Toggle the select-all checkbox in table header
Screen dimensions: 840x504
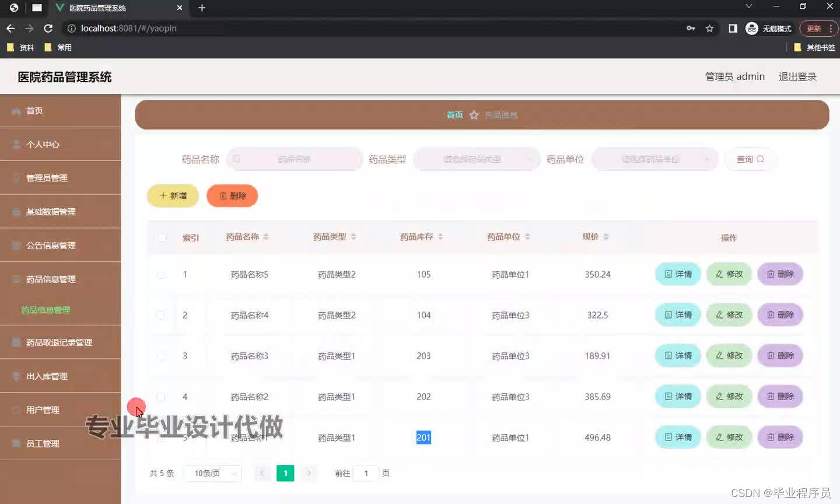click(x=162, y=237)
